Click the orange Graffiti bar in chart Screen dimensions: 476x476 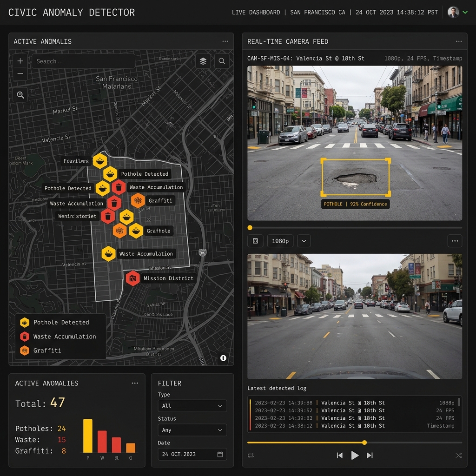click(x=131, y=448)
